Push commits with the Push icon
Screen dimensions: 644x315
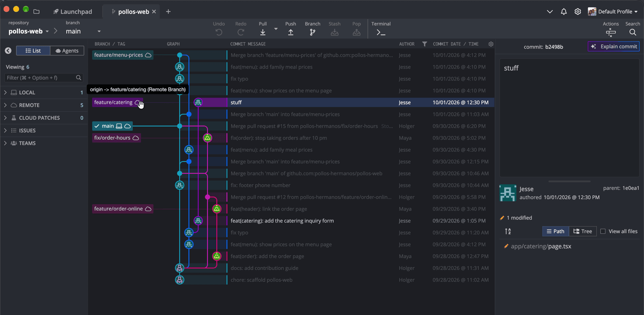291,32
